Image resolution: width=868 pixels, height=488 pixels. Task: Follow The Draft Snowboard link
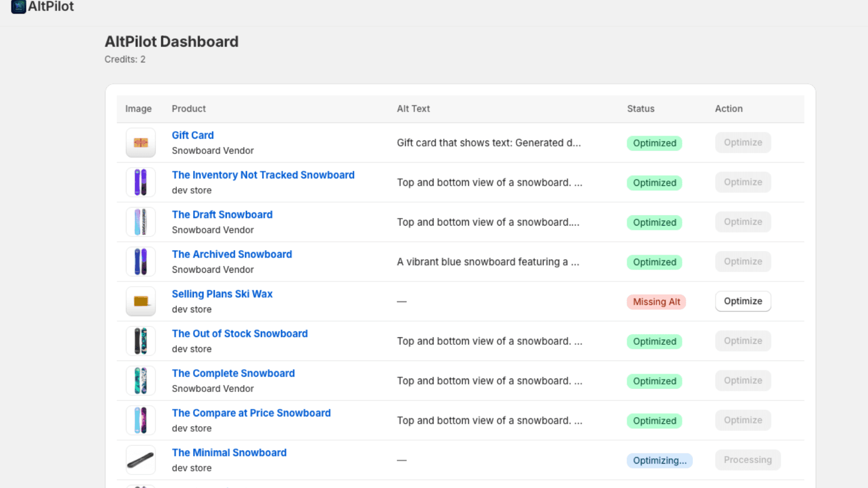222,214
